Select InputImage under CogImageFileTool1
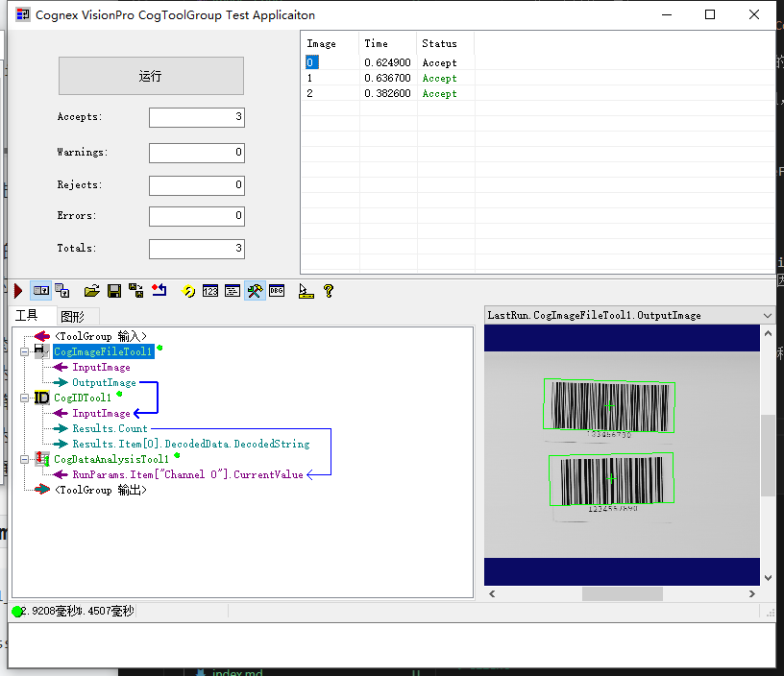 click(x=102, y=367)
